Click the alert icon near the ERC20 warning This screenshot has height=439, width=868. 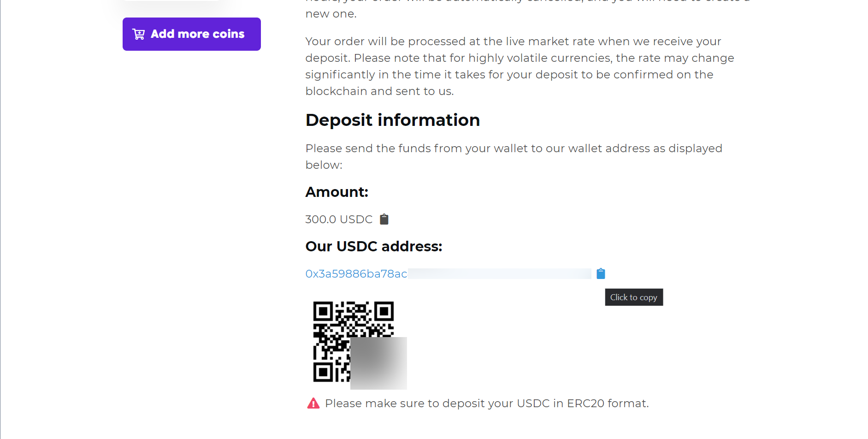313,403
